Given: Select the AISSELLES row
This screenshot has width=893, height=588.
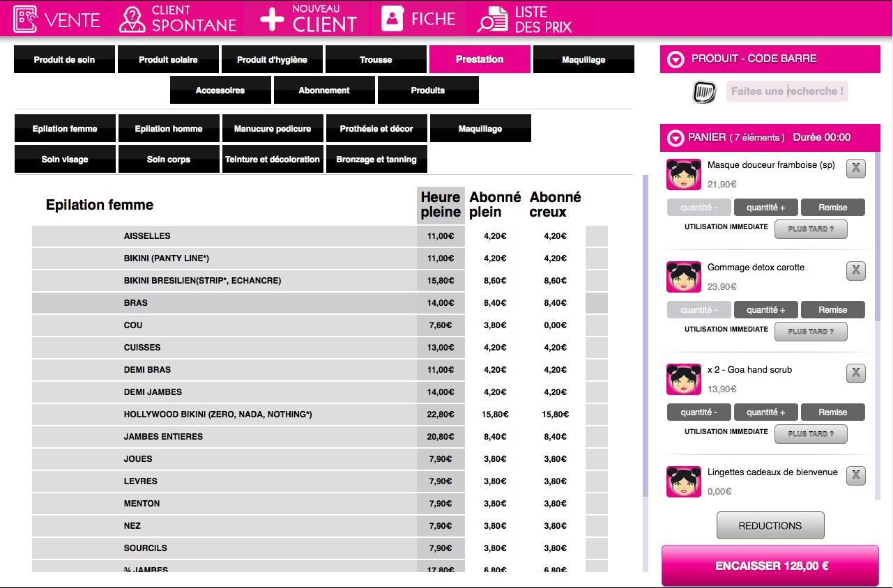Looking at the screenshot, I should point(320,236).
